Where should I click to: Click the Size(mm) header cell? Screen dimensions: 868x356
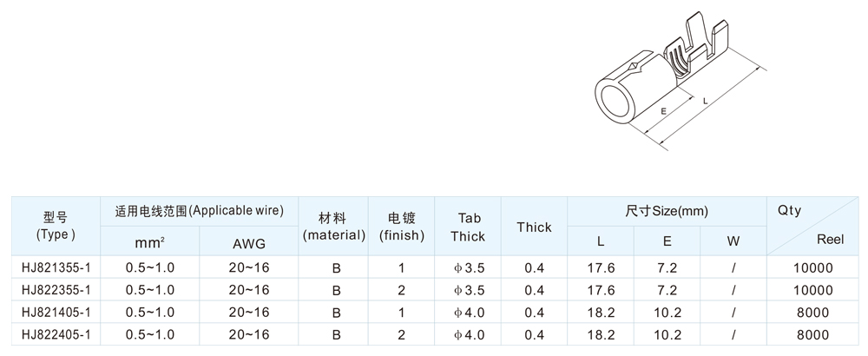[x=667, y=210]
